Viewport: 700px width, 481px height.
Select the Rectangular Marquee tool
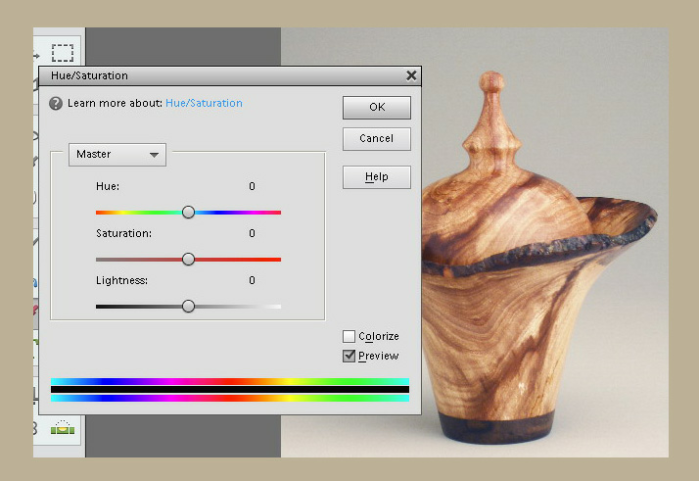click(63, 52)
